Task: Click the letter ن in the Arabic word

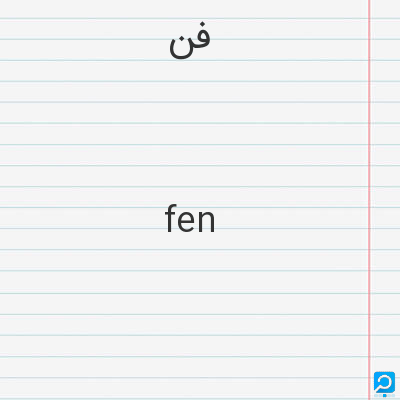Action: coord(180,48)
